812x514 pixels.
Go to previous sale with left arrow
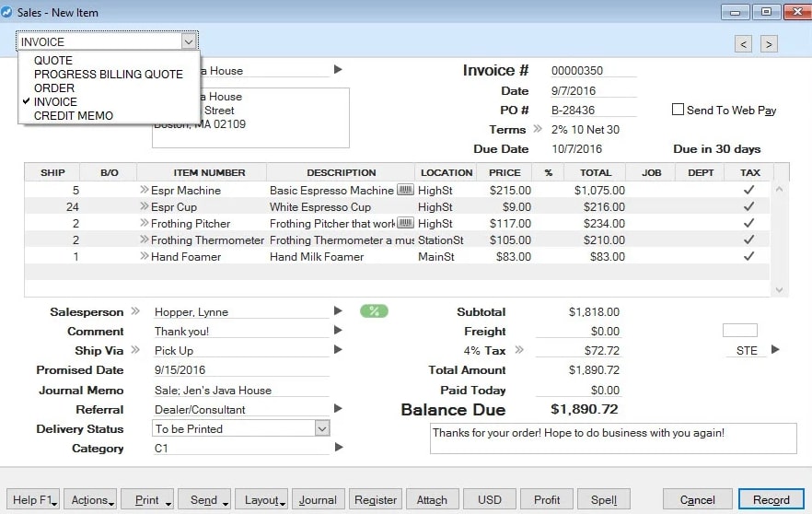pyautogui.click(x=743, y=44)
